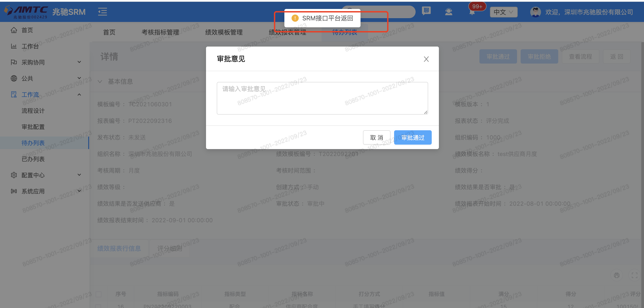Click the 报表编号 value PT2022092316
This screenshot has width=644, height=308.
[x=150, y=121]
